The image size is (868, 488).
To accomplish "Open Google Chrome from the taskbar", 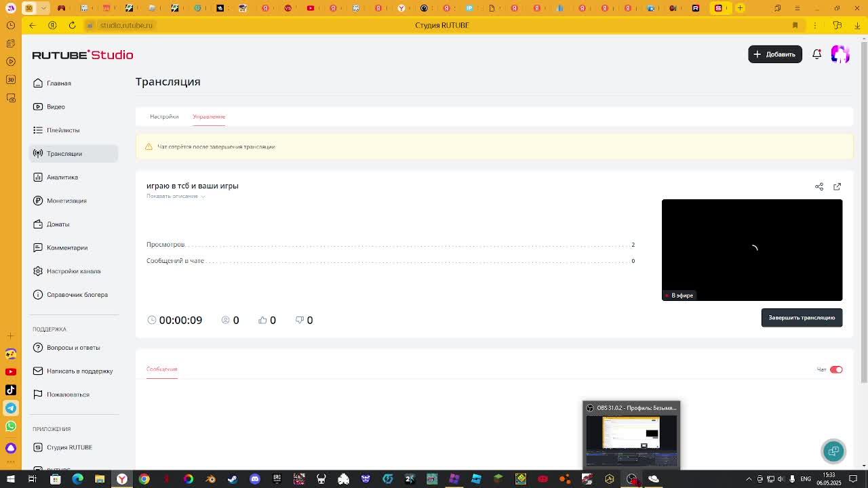I will (x=144, y=479).
